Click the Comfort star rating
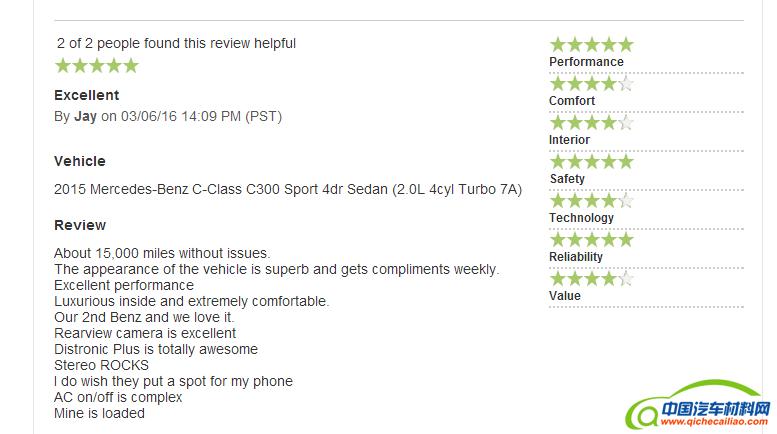The image size is (777, 434). (x=591, y=84)
